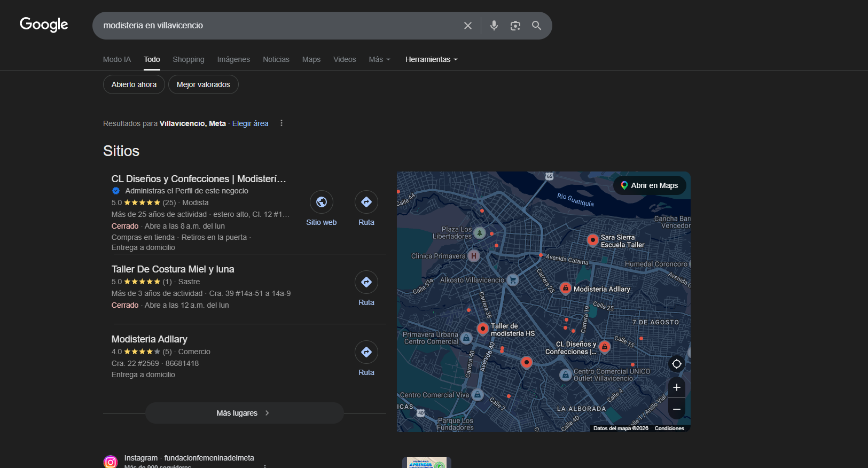Clear the search box with the X icon
The width and height of the screenshot is (868, 468).
click(x=468, y=26)
